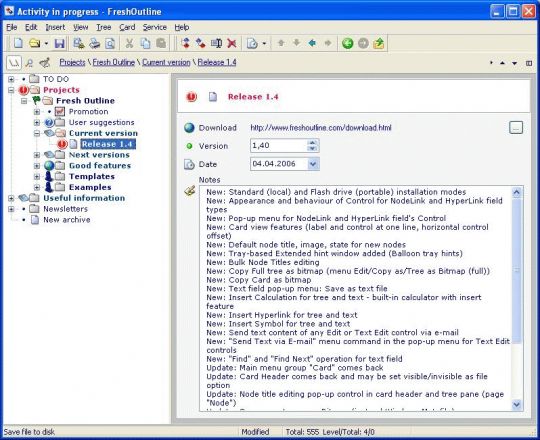Click the insert node icon with vertical arrows

point(186,43)
